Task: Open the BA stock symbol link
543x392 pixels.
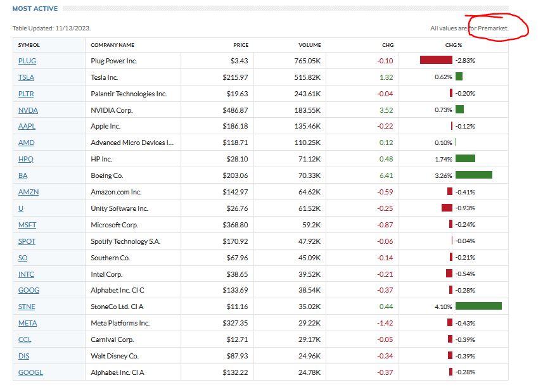Action: click(23, 176)
